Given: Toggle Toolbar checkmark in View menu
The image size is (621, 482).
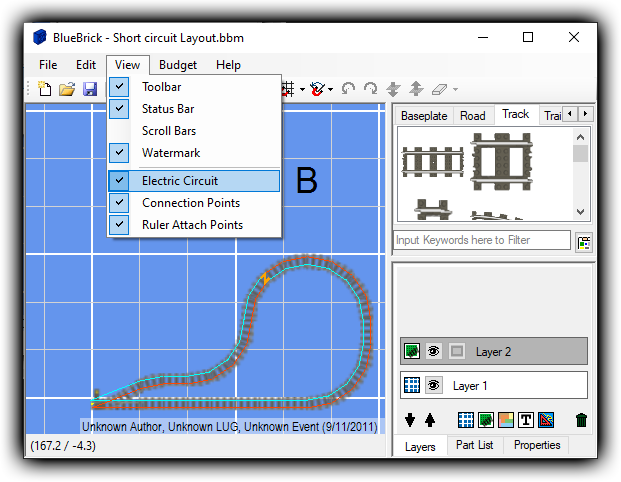Looking at the screenshot, I should 119,87.
